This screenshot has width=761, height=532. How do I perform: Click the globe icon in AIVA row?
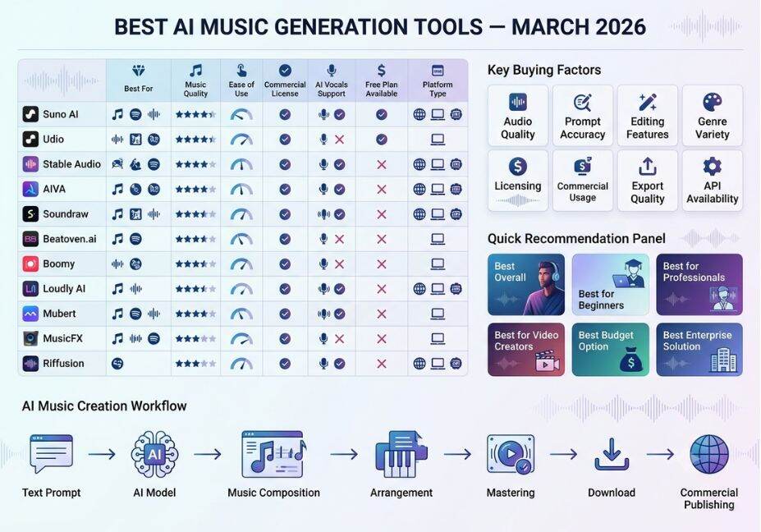419,189
